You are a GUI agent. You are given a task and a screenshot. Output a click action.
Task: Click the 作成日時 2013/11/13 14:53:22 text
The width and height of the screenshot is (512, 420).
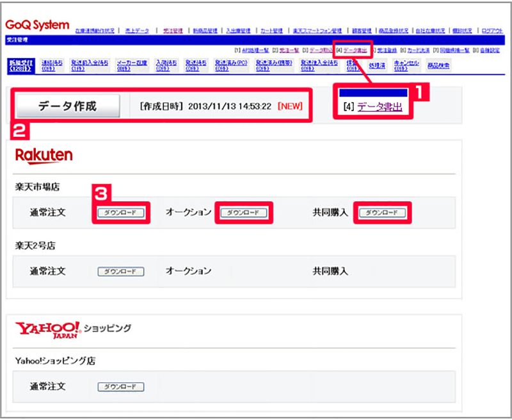(205, 106)
